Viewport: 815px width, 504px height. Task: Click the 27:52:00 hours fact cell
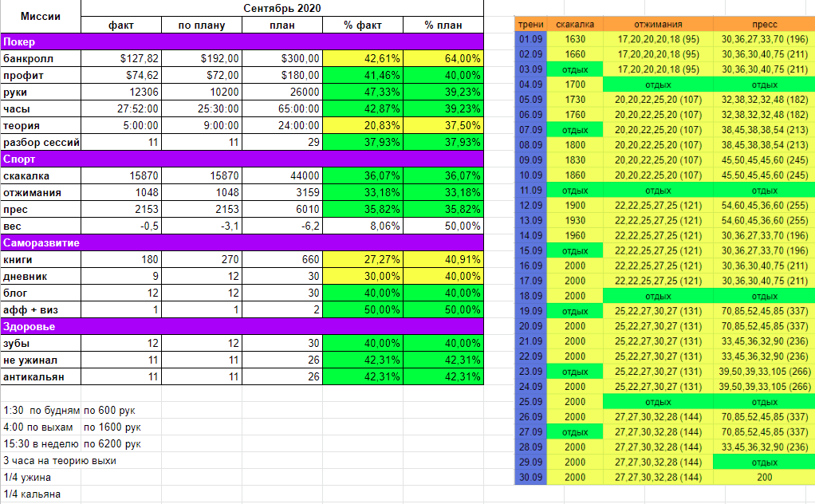(121, 108)
